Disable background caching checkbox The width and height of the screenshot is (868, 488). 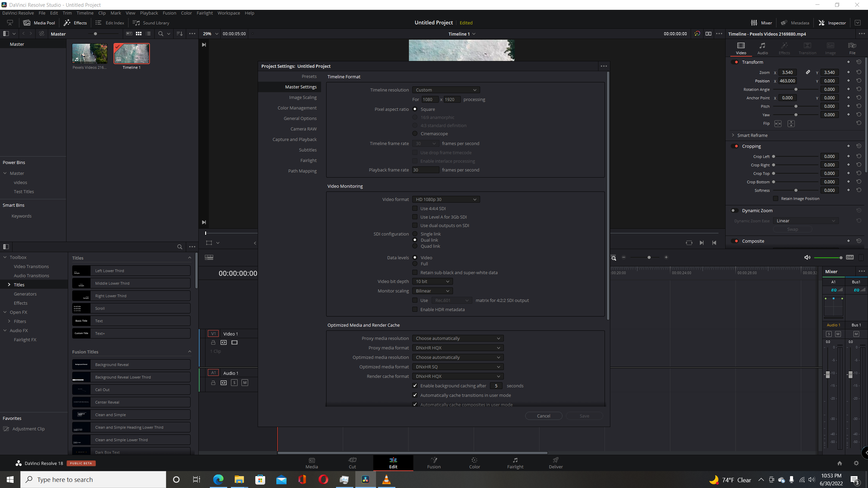click(x=415, y=386)
